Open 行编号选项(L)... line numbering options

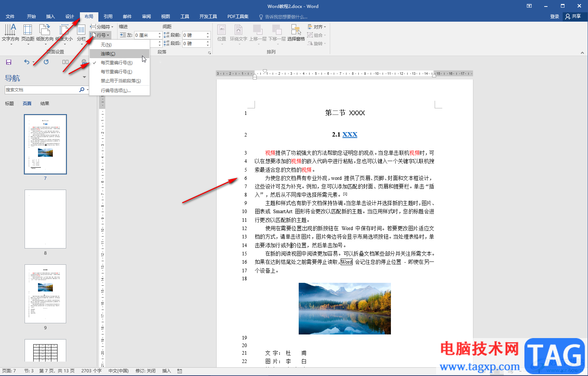[120, 90]
